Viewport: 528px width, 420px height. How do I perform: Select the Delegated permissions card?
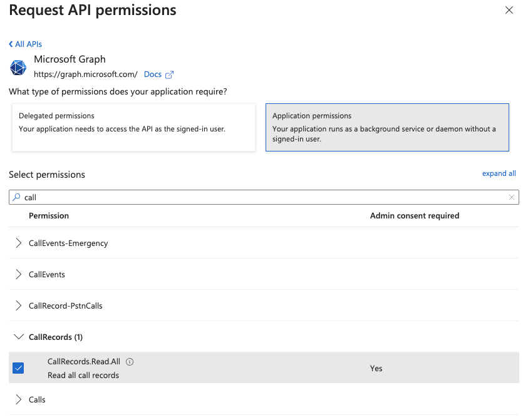pyautogui.click(x=133, y=127)
